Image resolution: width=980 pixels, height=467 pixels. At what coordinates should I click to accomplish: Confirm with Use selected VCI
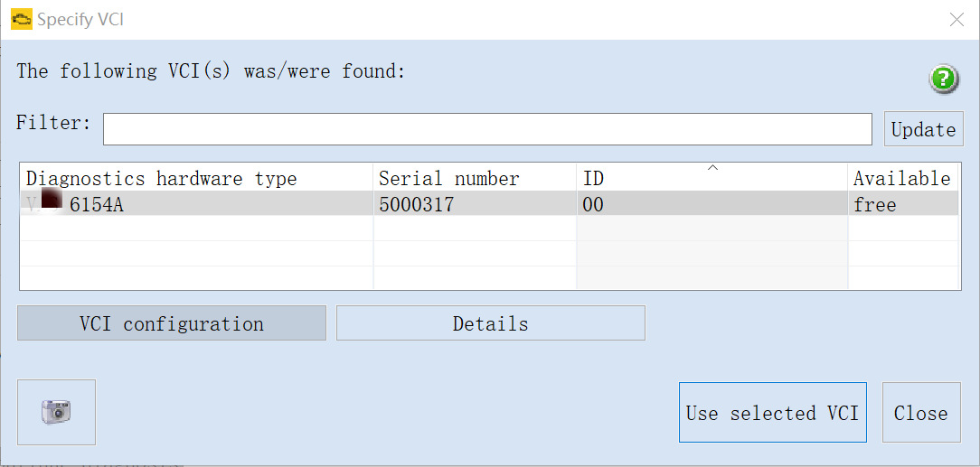point(772,413)
